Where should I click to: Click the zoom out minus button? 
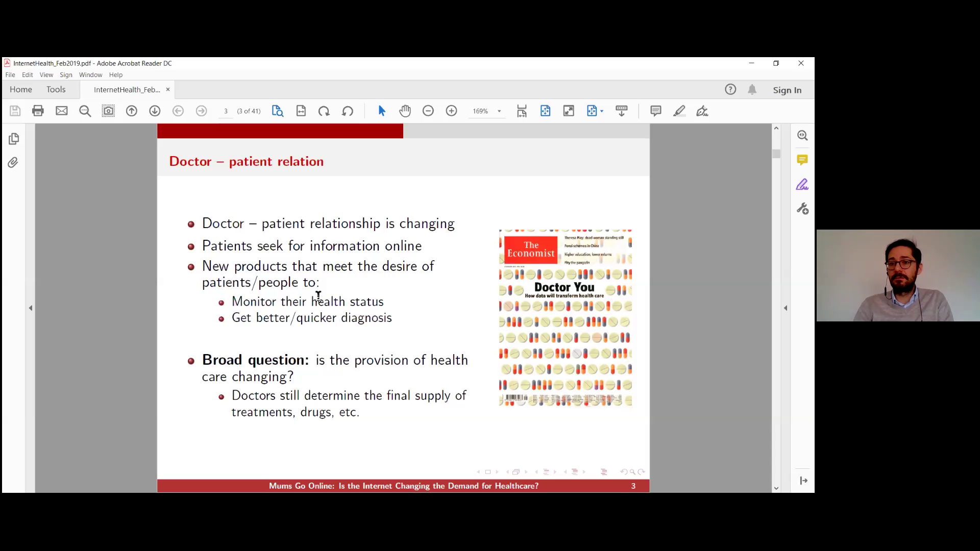click(x=428, y=111)
